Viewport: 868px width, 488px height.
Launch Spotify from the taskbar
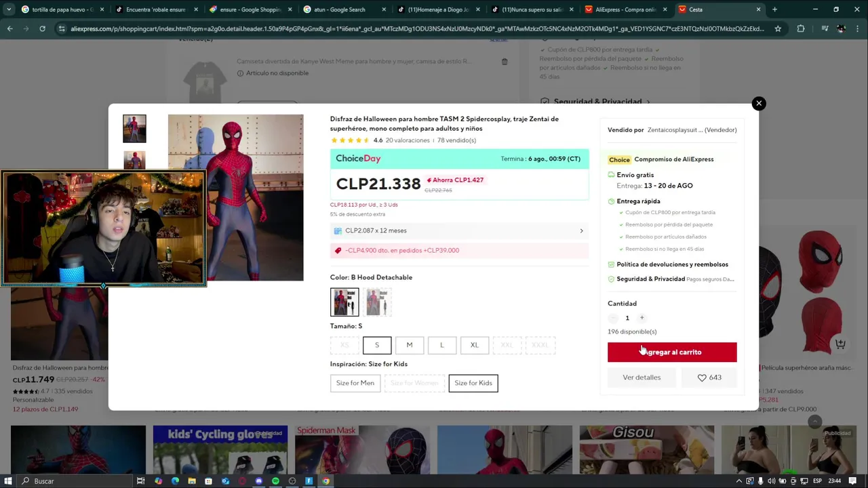(x=275, y=481)
